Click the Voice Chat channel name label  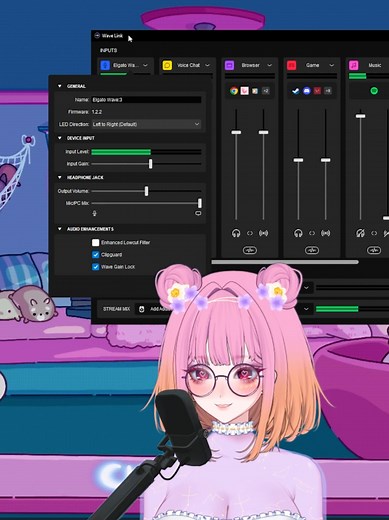[x=188, y=65]
